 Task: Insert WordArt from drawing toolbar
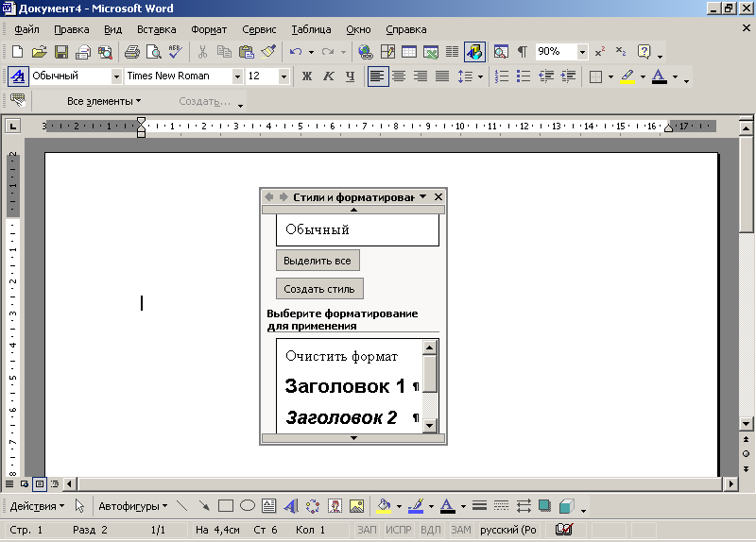click(291, 506)
